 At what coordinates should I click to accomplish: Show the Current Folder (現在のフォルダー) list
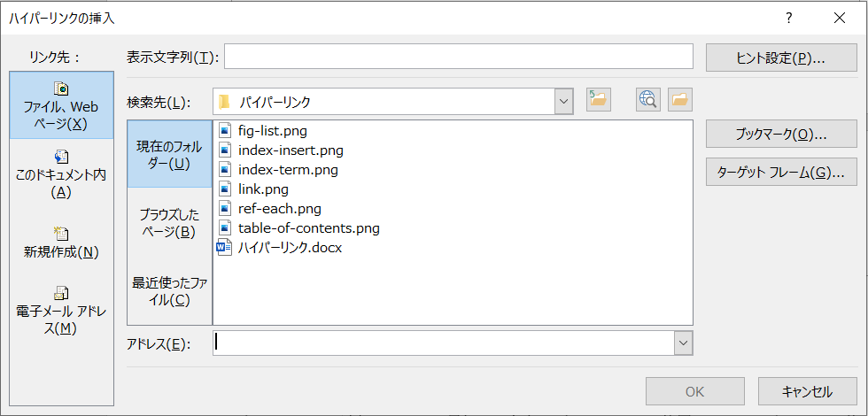(x=170, y=154)
